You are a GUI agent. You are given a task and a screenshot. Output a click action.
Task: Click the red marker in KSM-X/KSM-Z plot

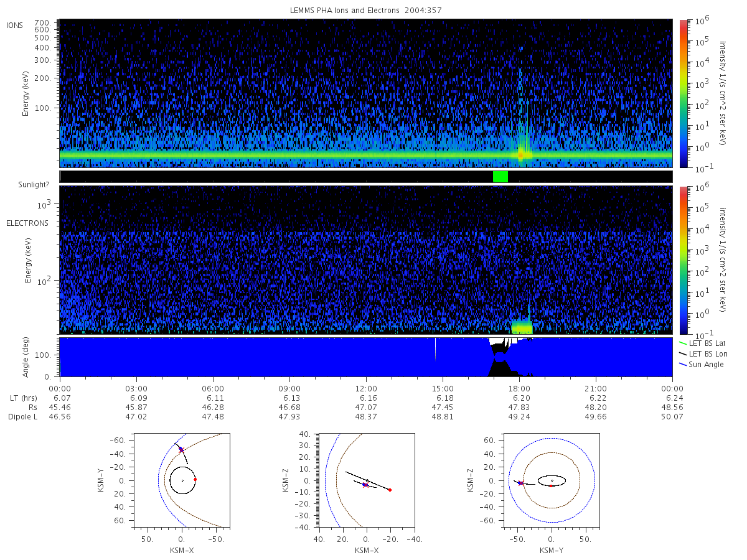(390, 490)
